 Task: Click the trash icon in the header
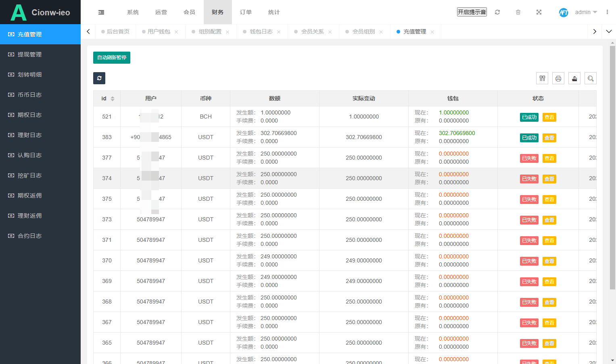point(518,12)
